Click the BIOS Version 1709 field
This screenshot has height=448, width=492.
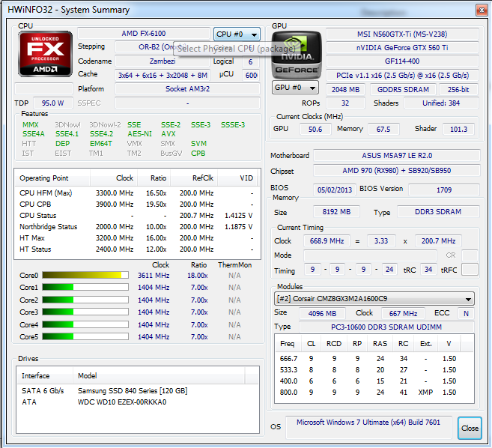click(x=444, y=190)
